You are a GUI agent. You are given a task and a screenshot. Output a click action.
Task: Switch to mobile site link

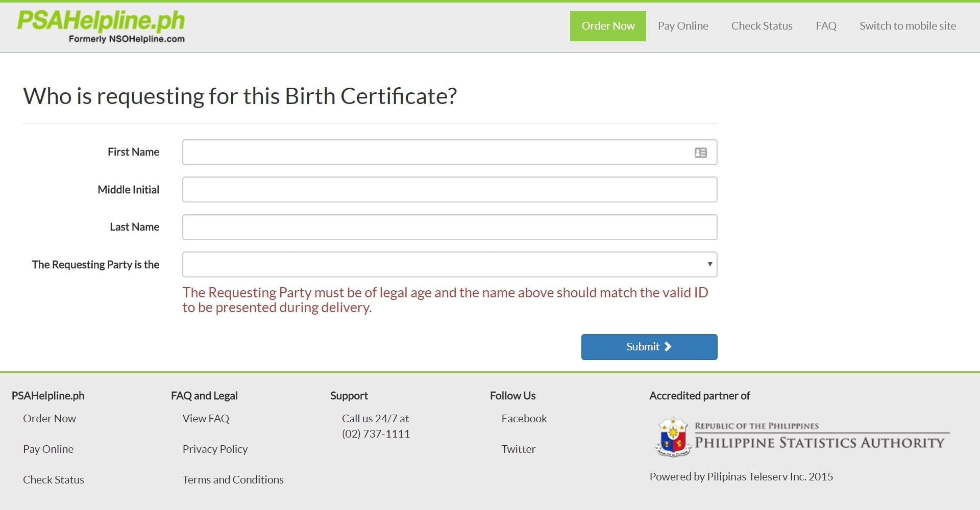(908, 26)
